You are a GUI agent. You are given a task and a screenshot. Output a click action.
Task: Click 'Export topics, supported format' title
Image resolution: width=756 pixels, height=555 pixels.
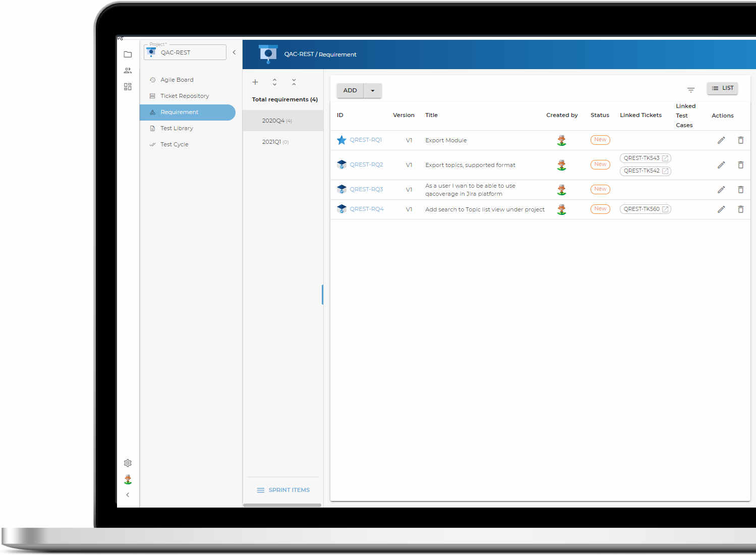coord(470,165)
